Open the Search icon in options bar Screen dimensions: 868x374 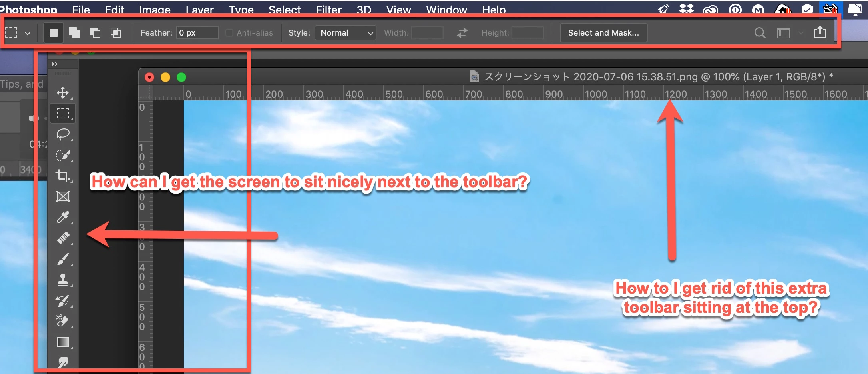coord(760,33)
